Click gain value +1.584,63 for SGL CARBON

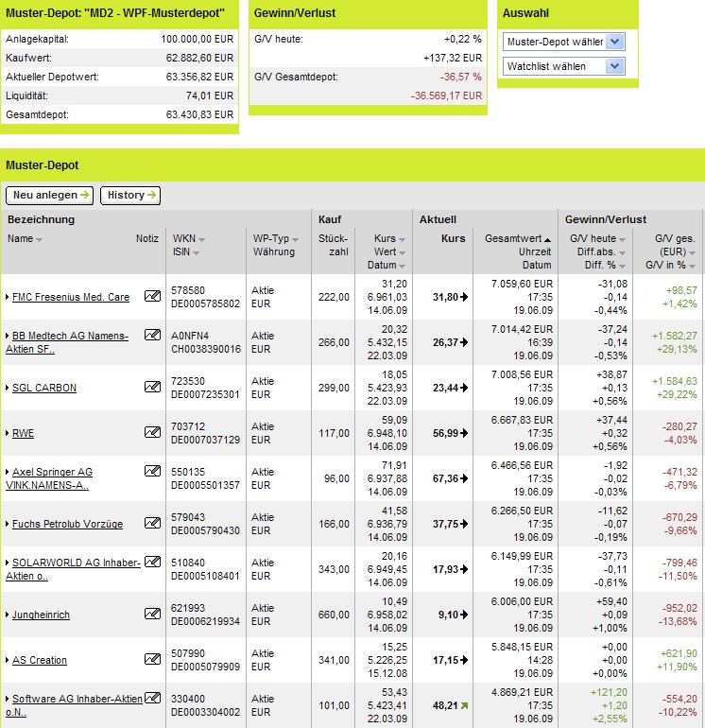[675, 381]
